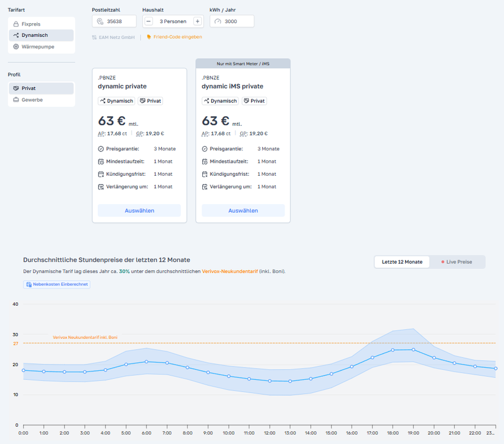
Task: Click the Verlängerung icon on dynamic iMS private card
Action: click(x=205, y=186)
